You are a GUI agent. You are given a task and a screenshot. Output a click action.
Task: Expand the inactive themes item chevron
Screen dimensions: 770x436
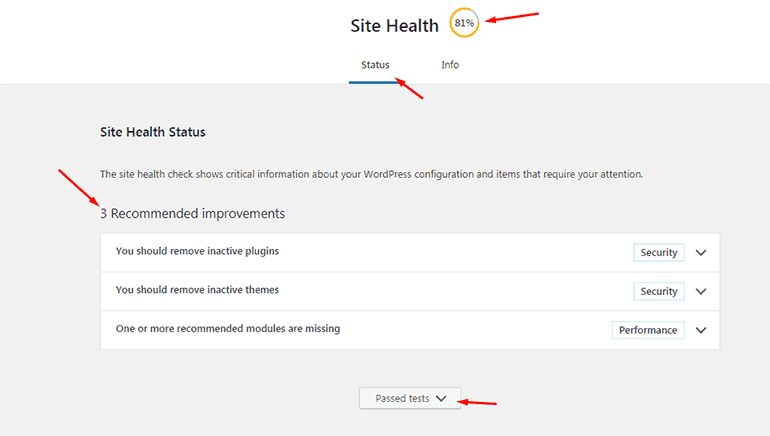point(701,291)
